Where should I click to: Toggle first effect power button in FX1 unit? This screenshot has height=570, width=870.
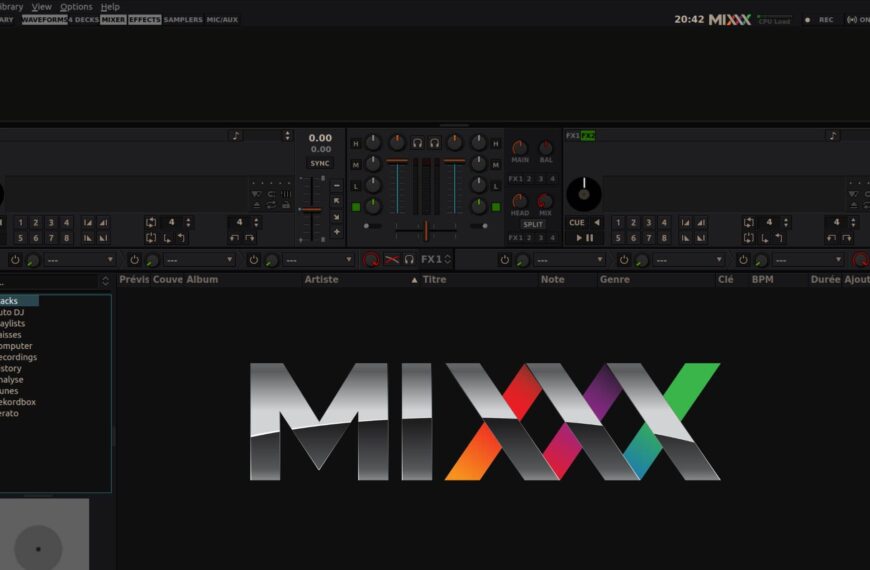[x=15, y=260]
